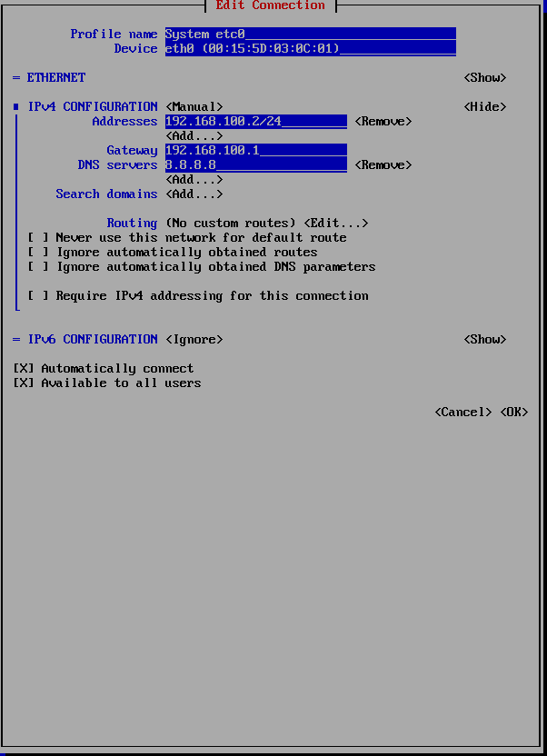
Task: Hide the IPv4 CONFIGURATION section
Action: [x=485, y=106]
